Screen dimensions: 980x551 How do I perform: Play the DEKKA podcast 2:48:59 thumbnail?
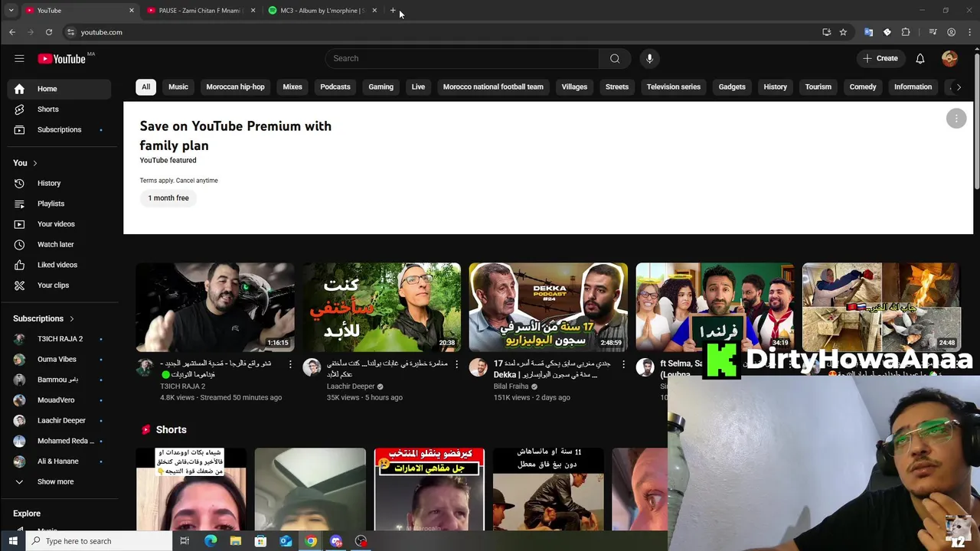(x=548, y=307)
